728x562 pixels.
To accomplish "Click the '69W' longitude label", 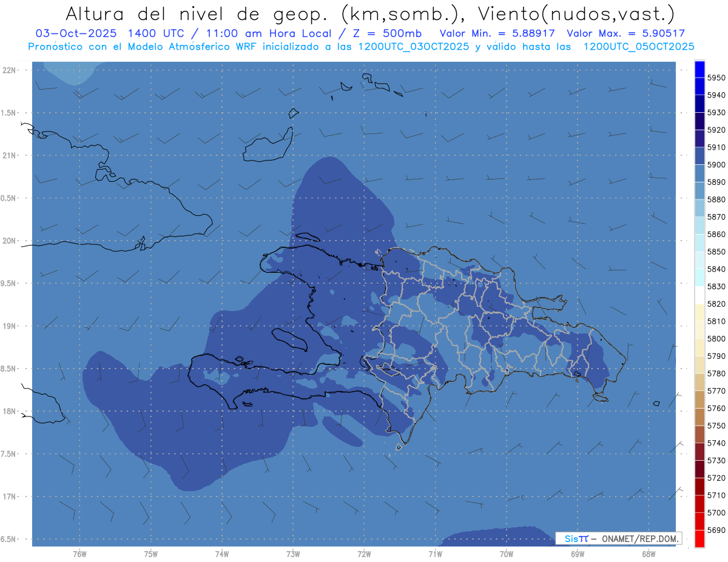I will point(578,554).
